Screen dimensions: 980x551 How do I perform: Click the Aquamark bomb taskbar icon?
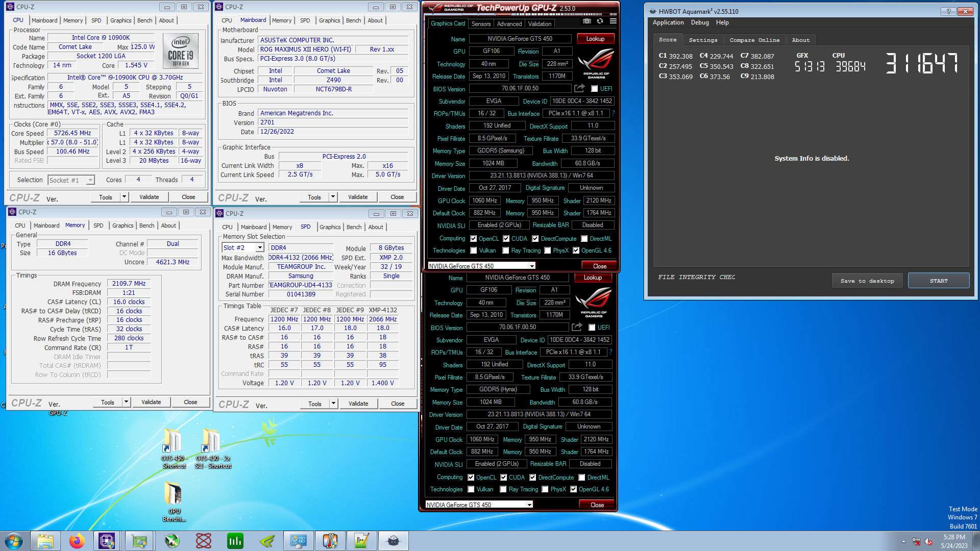[x=394, y=541]
